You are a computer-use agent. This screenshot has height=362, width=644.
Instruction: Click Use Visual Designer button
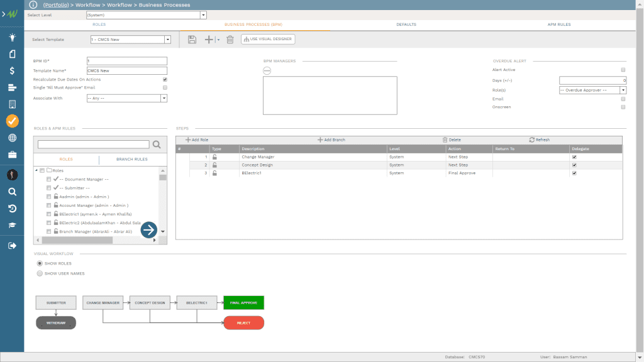point(268,39)
